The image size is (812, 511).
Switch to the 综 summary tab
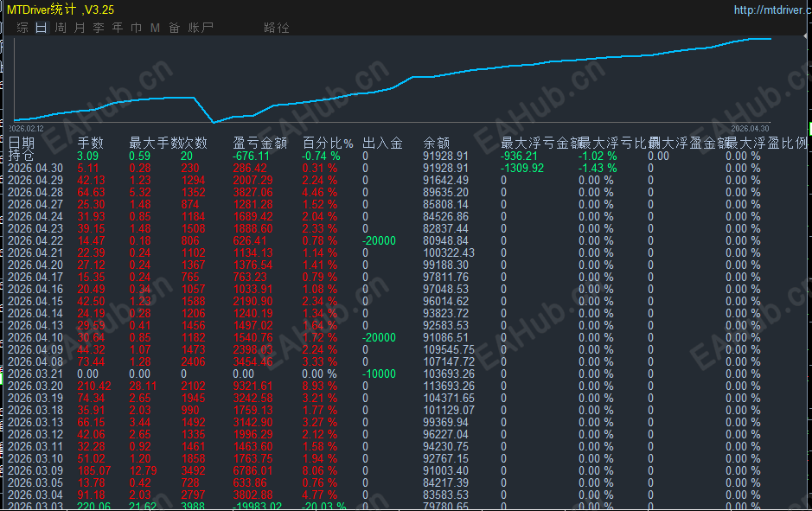click(22, 28)
